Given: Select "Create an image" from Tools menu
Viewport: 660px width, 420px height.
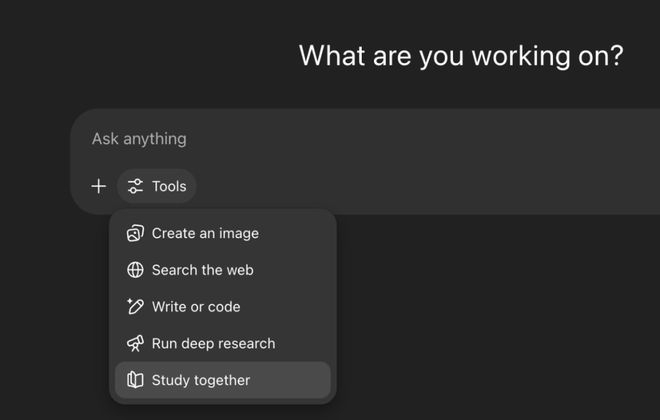Looking at the screenshot, I should click(205, 233).
